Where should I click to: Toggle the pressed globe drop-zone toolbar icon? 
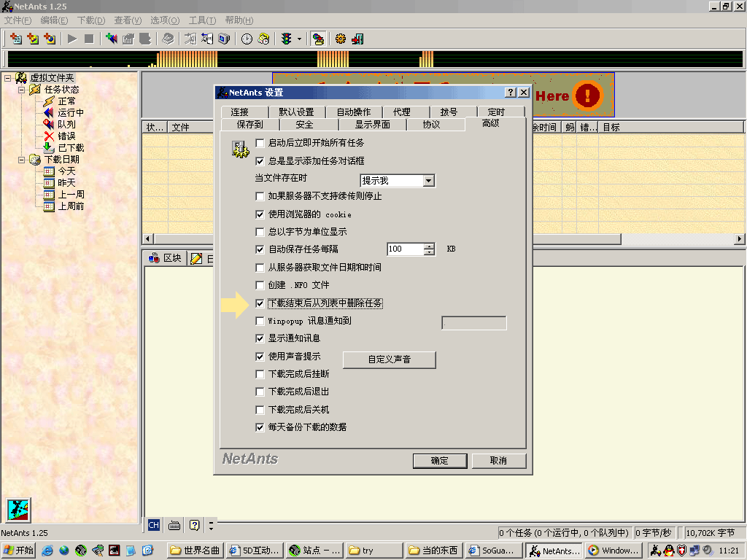[318, 39]
